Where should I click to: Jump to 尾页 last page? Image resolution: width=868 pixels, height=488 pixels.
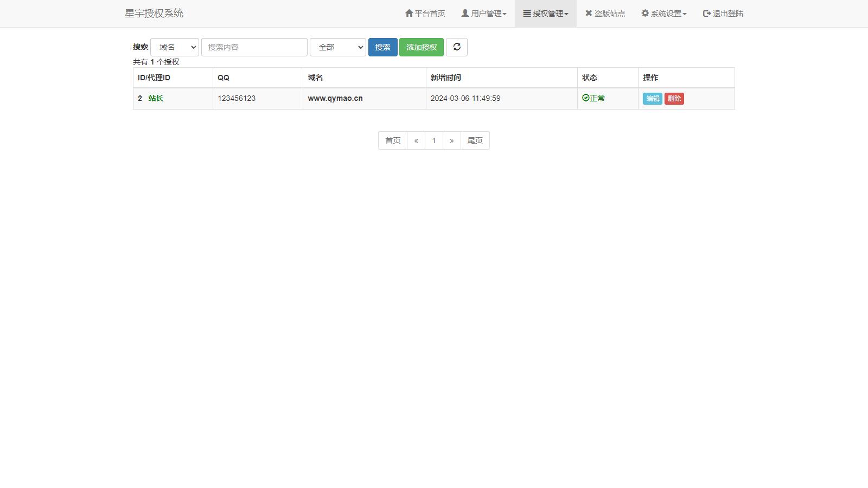pos(475,140)
